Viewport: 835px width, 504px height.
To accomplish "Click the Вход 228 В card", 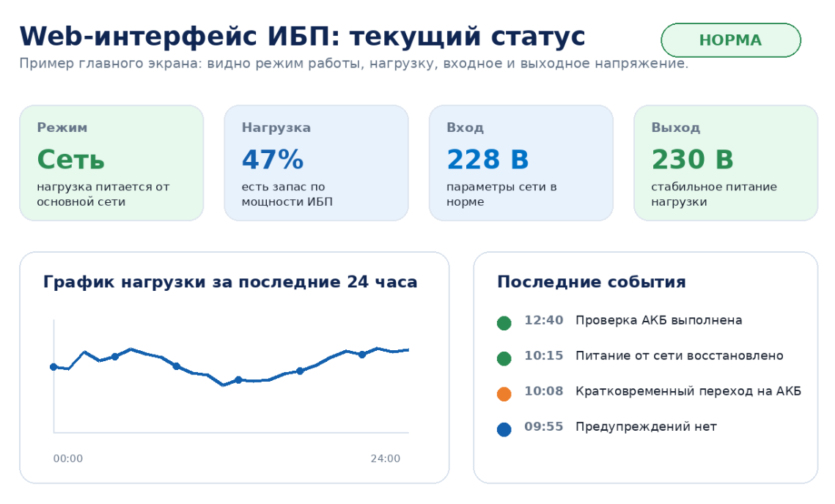I will (x=521, y=163).
